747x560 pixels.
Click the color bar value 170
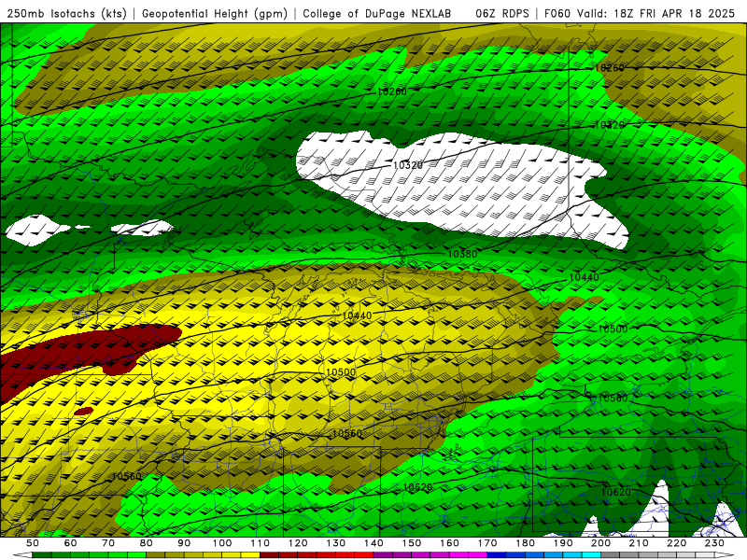[487, 543]
